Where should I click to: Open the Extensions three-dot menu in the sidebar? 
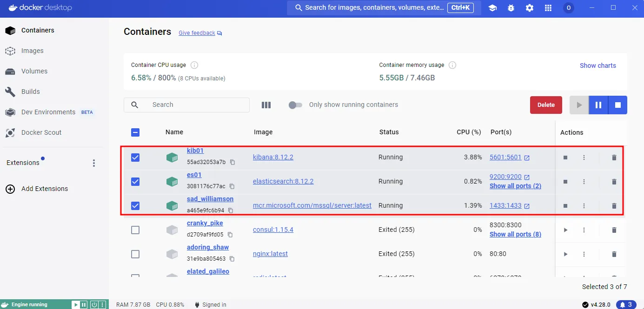click(x=94, y=163)
